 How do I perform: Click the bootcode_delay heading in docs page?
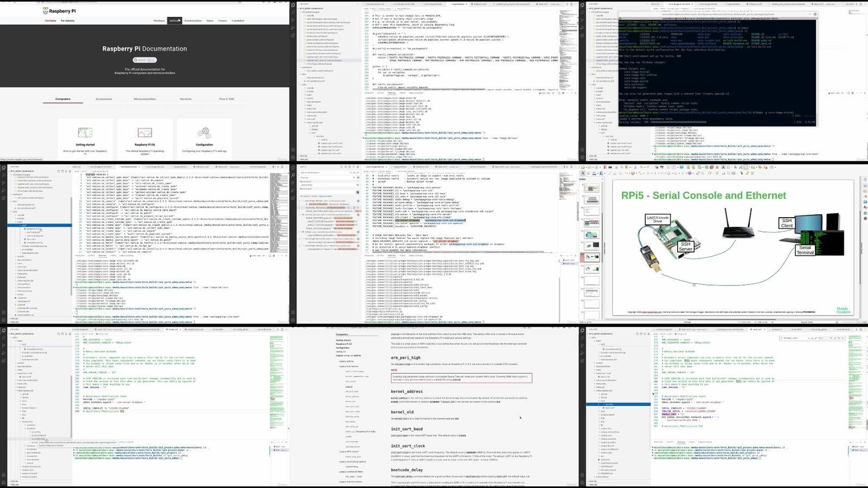(x=407, y=470)
